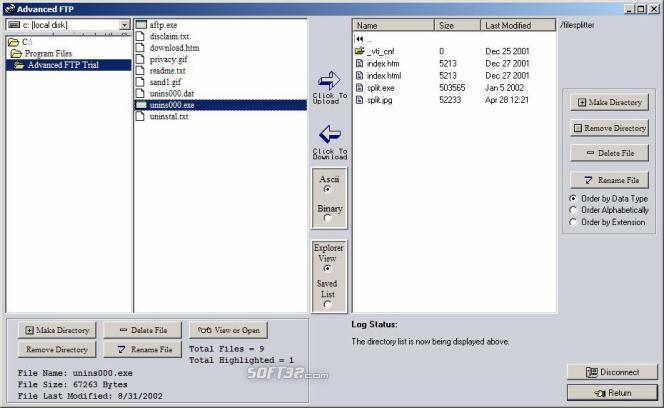Click View or Open button
Screen dimensions: 664x408
pyautogui.click(x=229, y=330)
